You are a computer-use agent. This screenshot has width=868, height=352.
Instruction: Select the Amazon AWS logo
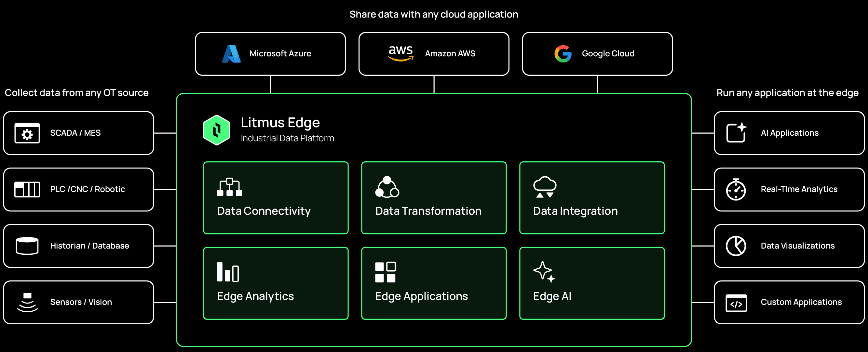pos(400,53)
